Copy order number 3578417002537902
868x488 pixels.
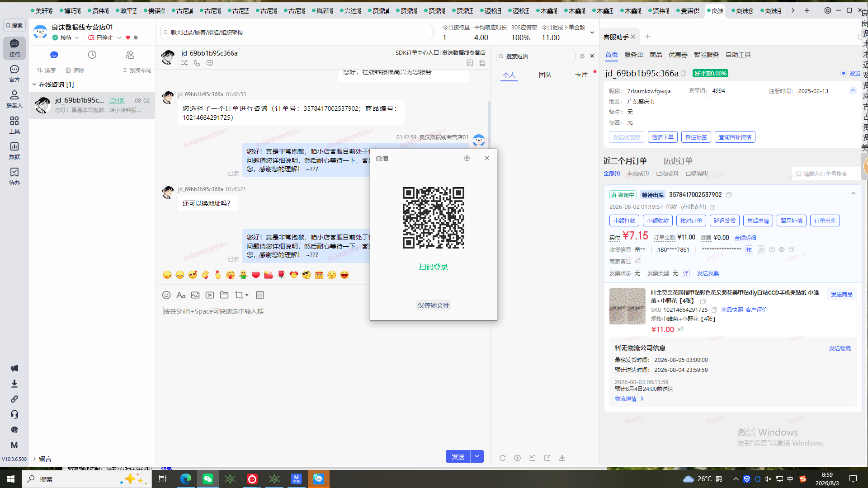(729, 195)
